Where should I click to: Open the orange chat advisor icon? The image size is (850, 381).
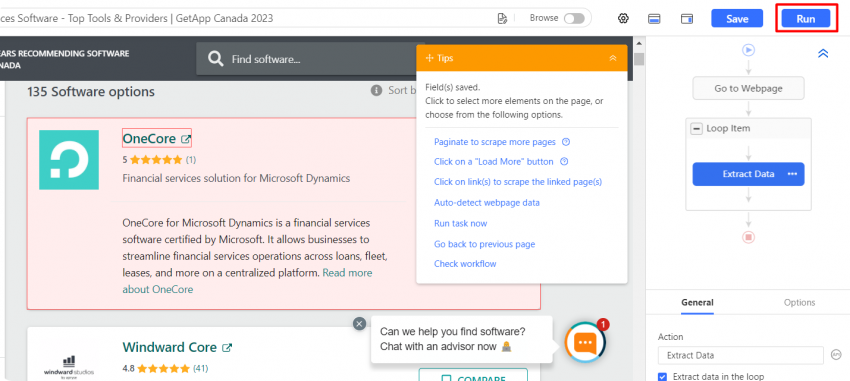585,342
